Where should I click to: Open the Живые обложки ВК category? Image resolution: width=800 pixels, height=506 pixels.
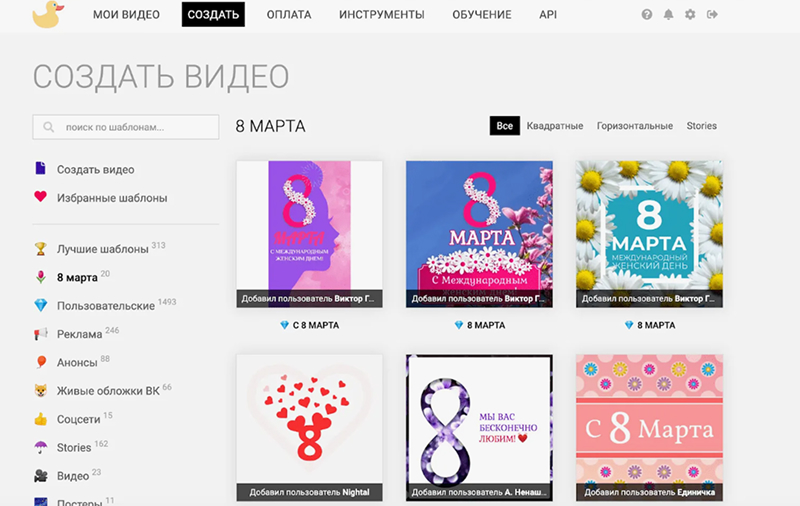point(108,391)
